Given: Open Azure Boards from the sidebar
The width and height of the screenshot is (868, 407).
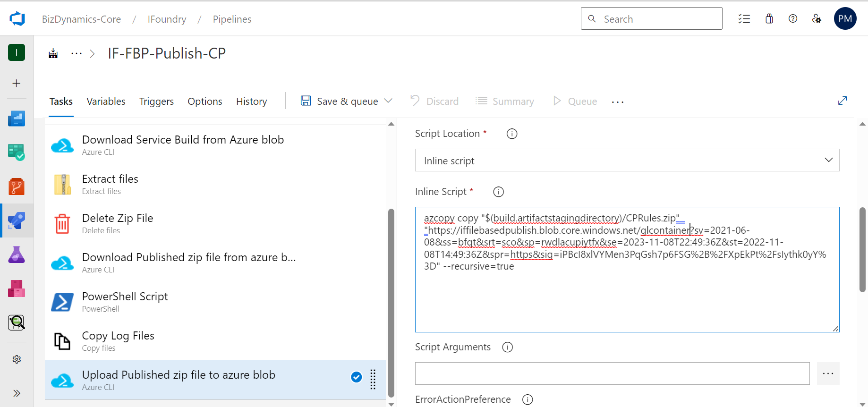Looking at the screenshot, I should point(17,153).
